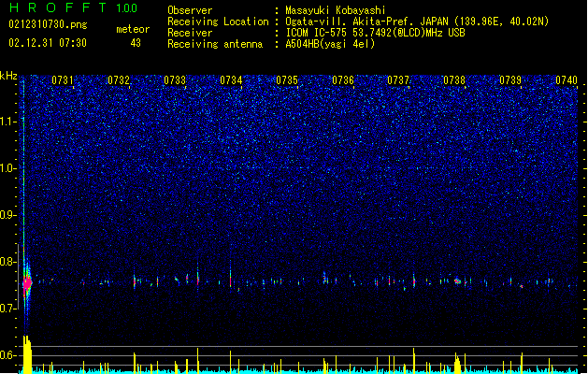The image size is (588, 374).
Task: Click the 0739 time marker
Action: tap(510, 80)
